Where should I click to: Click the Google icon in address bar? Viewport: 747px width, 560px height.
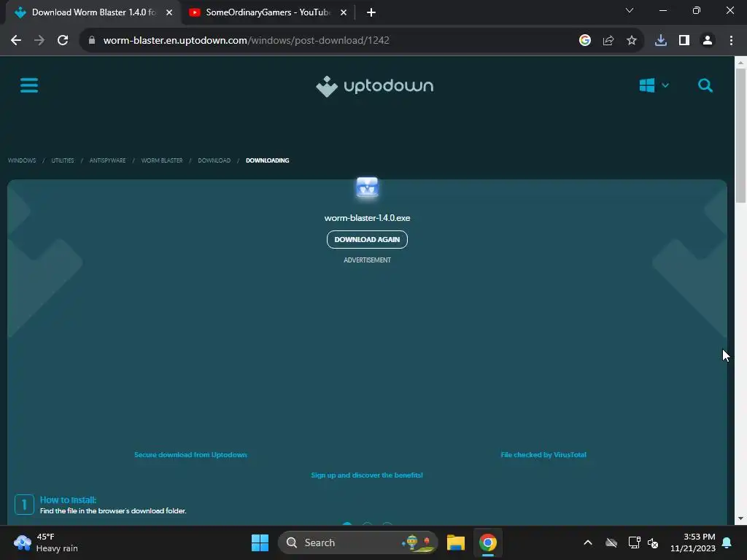(585, 41)
